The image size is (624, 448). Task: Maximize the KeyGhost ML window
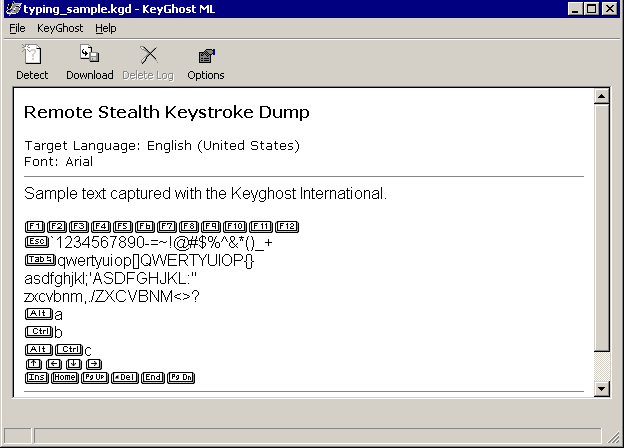[x=592, y=8]
